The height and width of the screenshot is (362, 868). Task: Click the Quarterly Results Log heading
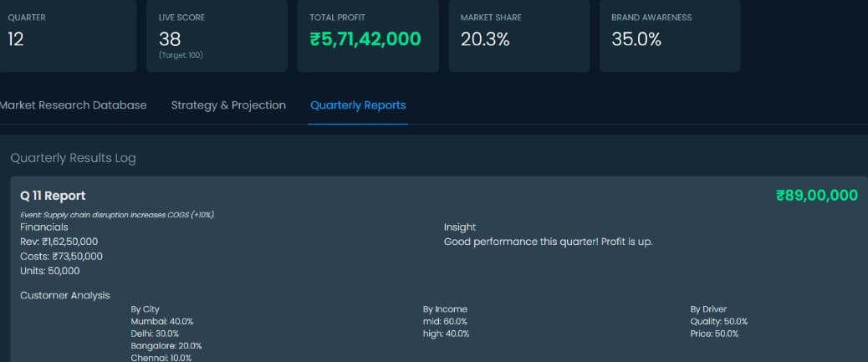click(73, 158)
